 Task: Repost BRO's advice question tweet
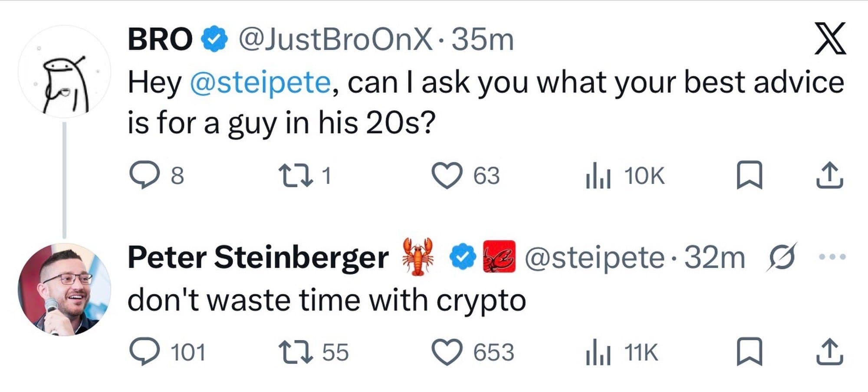[x=295, y=176]
